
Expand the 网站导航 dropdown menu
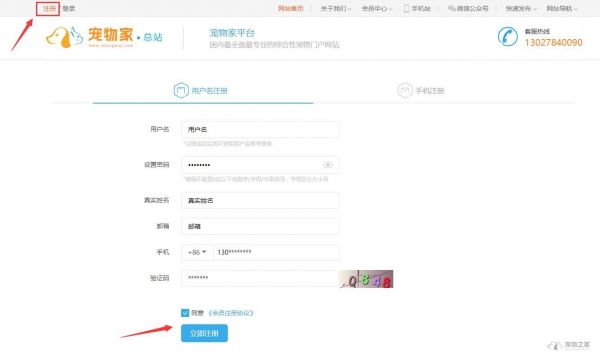point(562,8)
